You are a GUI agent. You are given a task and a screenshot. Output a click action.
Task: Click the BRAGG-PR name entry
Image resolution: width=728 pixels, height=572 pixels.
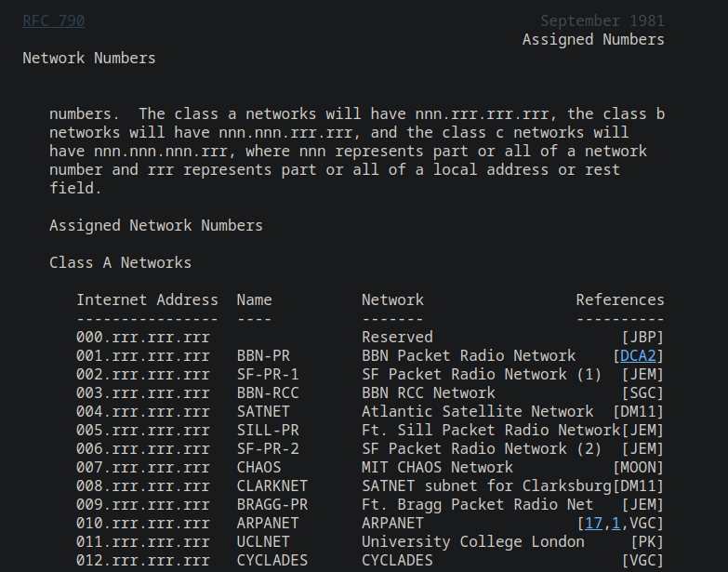point(272,505)
